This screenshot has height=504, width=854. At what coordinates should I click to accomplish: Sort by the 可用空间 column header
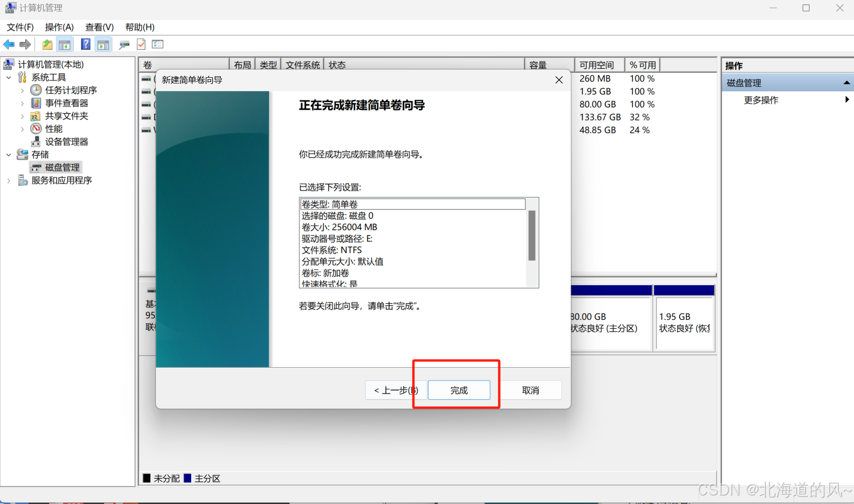coord(599,65)
